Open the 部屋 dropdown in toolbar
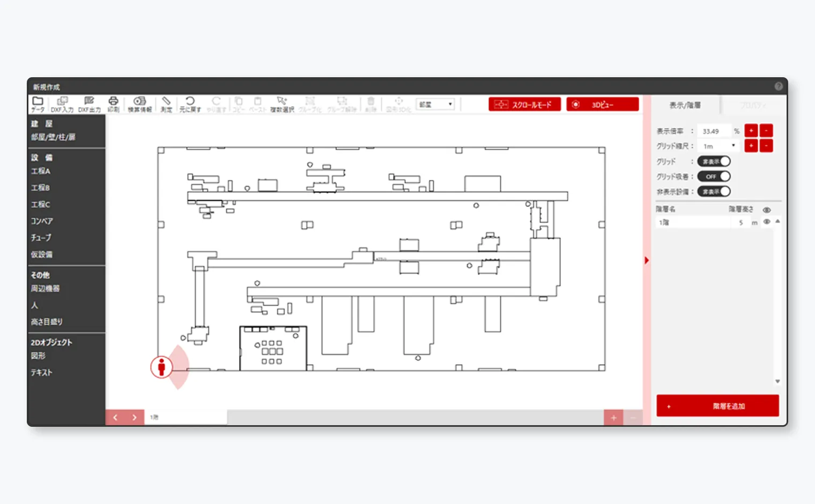The height and width of the screenshot is (504, 815). point(435,105)
